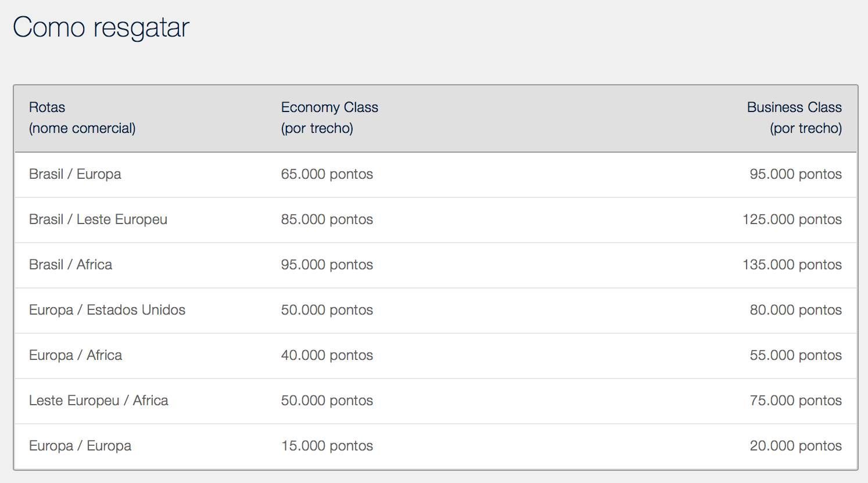Viewport: 868px width, 483px height.
Task: Click the 'Europa / Estados Unidos' route
Action: click(107, 310)
